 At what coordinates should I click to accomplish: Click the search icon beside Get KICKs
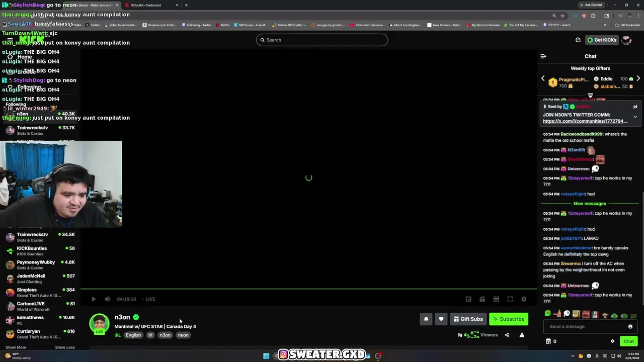coord(578,40)
